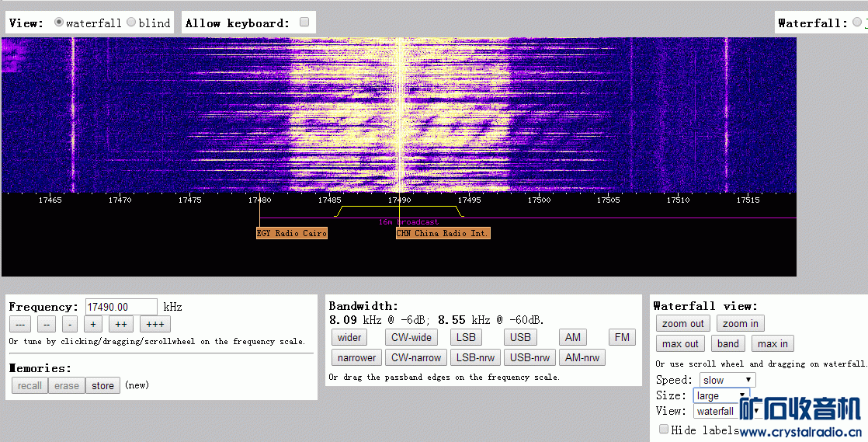Switch to CW-wide mode
The height and width of the screenshot is (442, 868).
click(x=411, y=337)
